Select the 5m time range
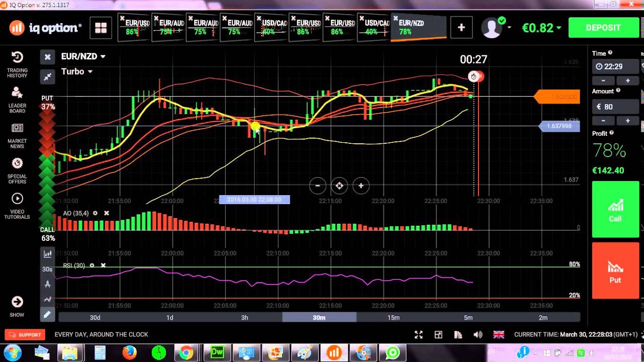This screenshot has height=362, width=644. coord(468,317)
